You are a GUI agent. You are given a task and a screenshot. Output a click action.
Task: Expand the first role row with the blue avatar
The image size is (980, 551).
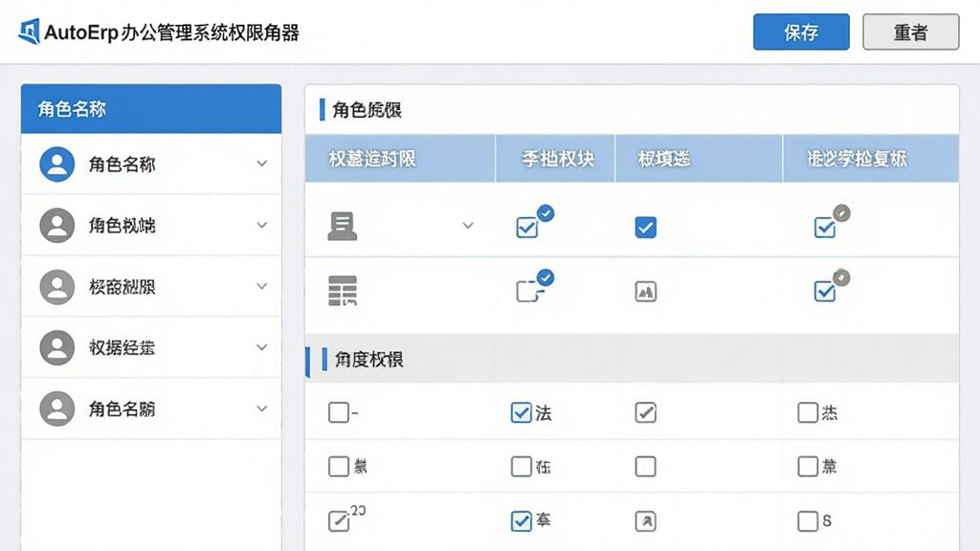[x=262, y=164]
